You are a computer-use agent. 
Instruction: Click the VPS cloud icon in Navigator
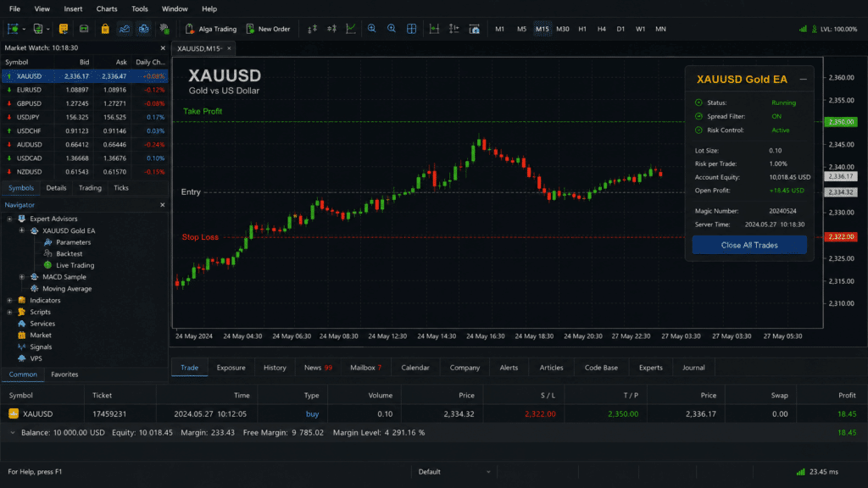(21, 358)
